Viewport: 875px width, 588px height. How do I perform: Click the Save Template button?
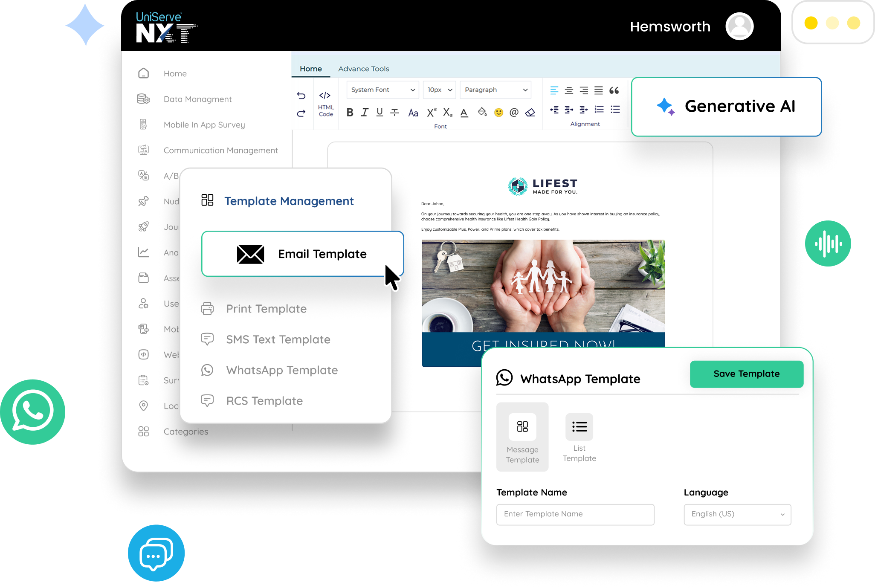pos(746,374)
